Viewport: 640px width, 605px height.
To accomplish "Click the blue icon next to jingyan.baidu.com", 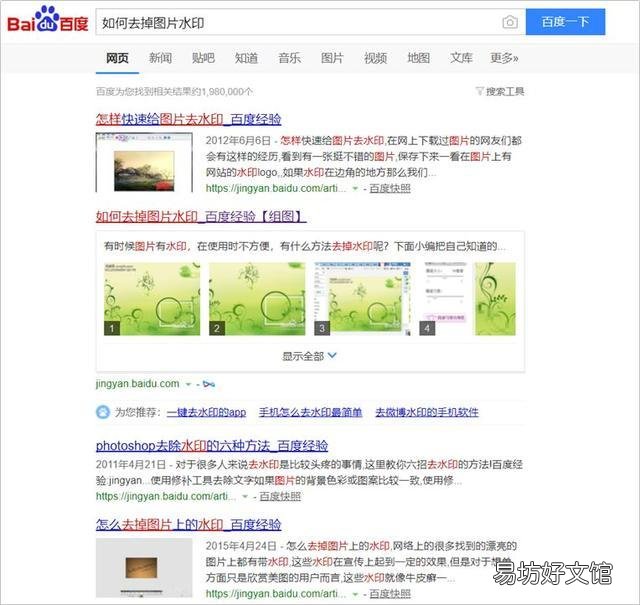I will [209, 384].
